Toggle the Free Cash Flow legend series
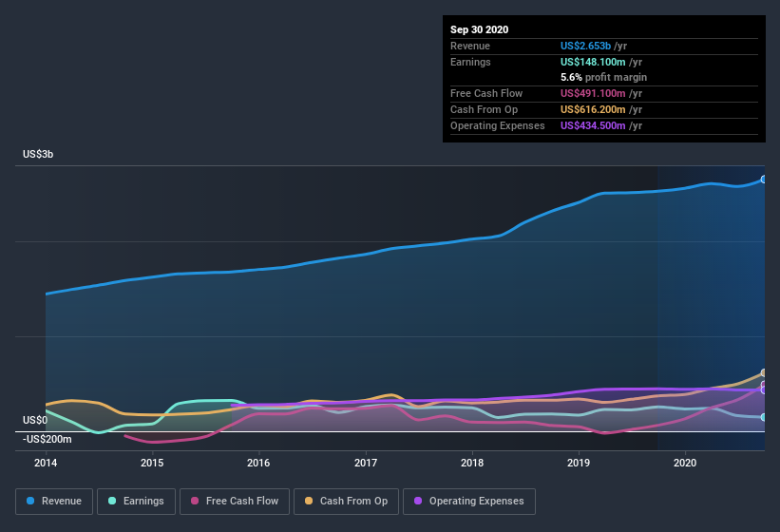The width and height of the screenshot is (780, 532). pos(235,502)
